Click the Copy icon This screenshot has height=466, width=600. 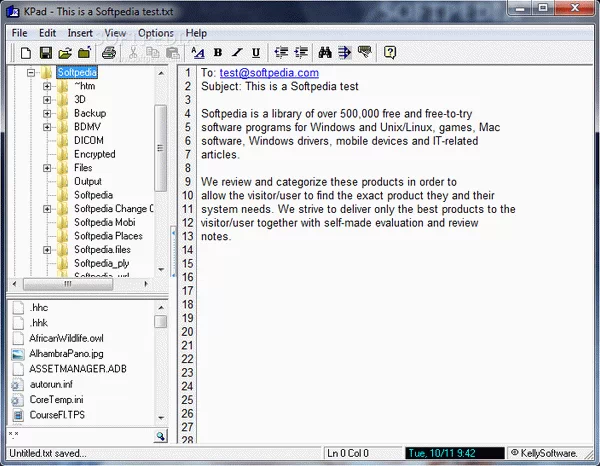pos(153,53)
